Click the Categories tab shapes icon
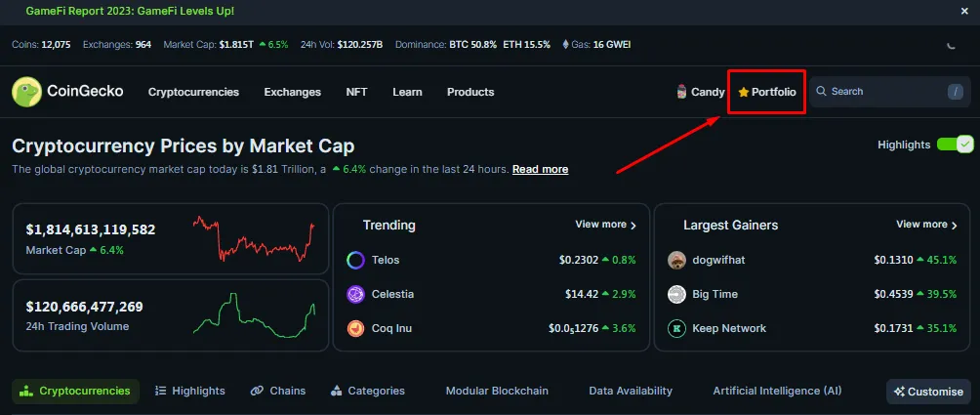The image size is (980, 415). 336,391
